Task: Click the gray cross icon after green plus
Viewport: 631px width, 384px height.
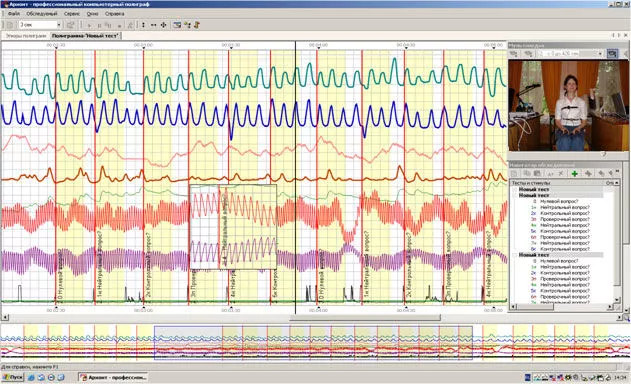Action: [x=588, y=173]
